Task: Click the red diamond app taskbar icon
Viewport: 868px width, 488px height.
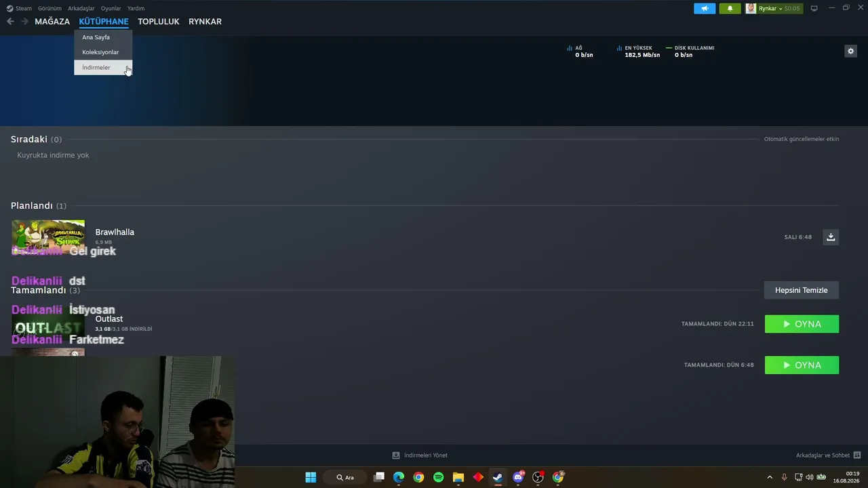Action: click(478, 477)
